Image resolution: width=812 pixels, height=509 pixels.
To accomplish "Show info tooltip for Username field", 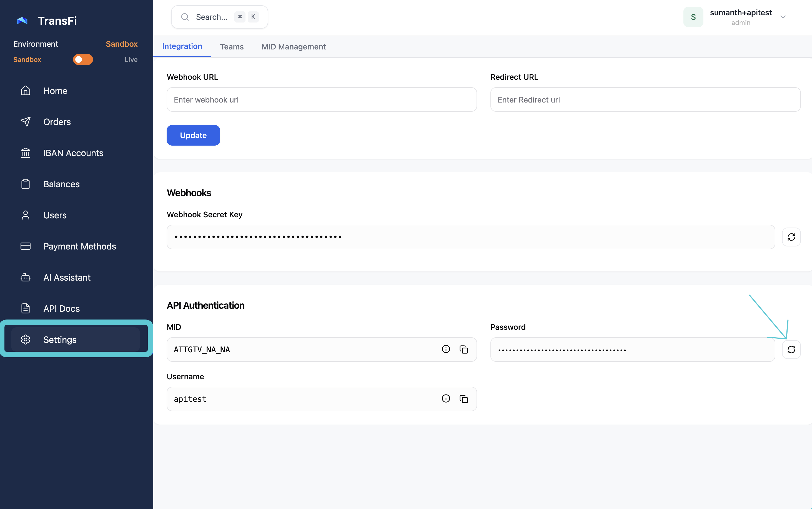I will pyautogui.click(x=446, y=399).
